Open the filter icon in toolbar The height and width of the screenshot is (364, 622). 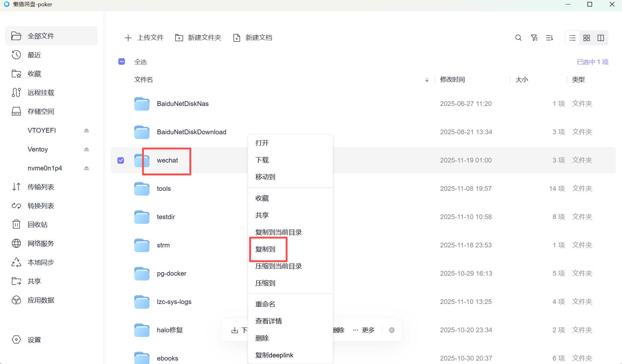tap(534, 38)
